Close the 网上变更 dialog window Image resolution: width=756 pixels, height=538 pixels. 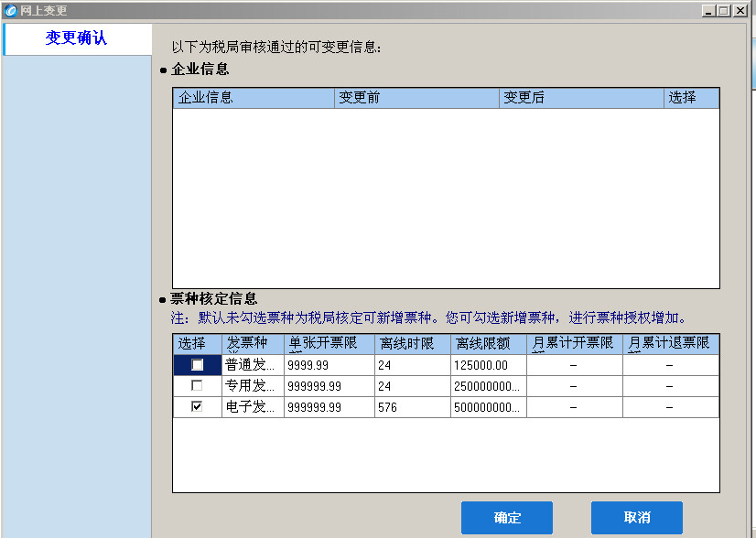pyautogui.click(x=740, y=10)
